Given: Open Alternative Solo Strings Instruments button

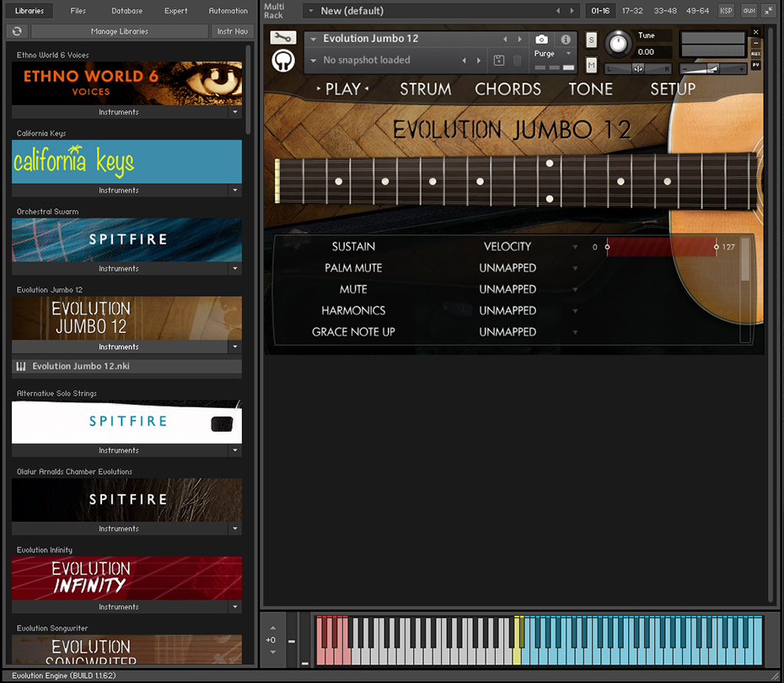Looking at the screenshot, I should coord(120,450).
